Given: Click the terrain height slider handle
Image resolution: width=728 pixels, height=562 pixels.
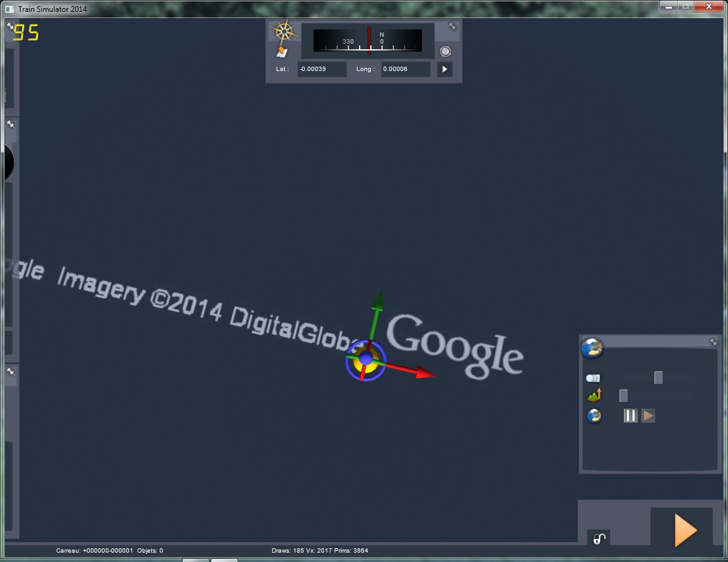Looking at the screenshot, I should coord(623,396).
